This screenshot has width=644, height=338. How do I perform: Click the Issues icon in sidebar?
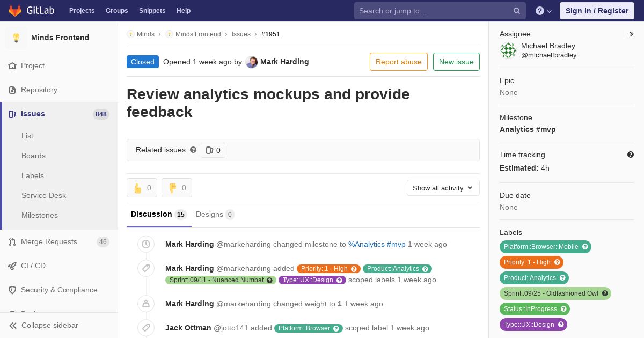12,114
